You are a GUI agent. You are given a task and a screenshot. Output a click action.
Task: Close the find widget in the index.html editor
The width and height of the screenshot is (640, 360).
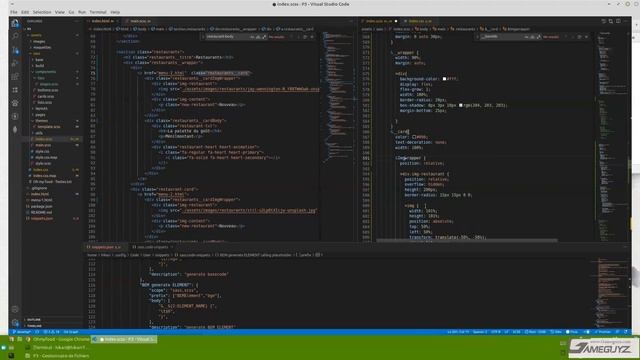tap(312, 37)
